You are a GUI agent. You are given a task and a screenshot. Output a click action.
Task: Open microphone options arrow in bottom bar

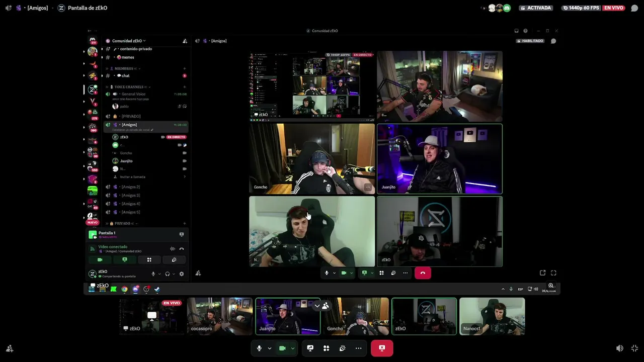(269, 348)
